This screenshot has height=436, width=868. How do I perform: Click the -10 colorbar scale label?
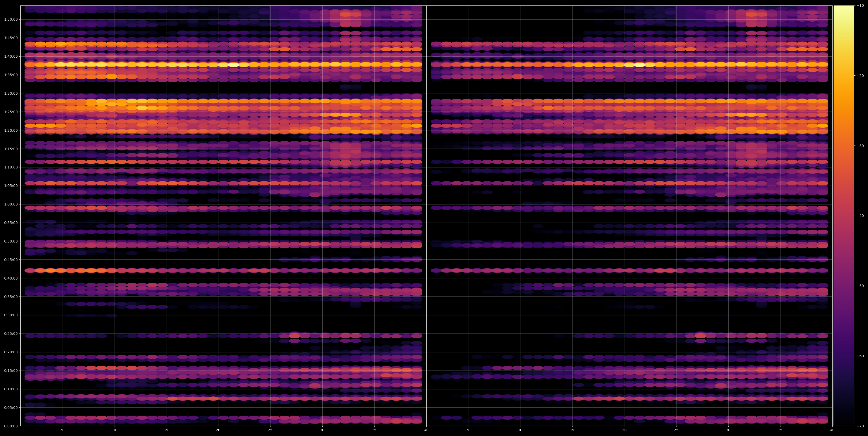pos(860,5)
